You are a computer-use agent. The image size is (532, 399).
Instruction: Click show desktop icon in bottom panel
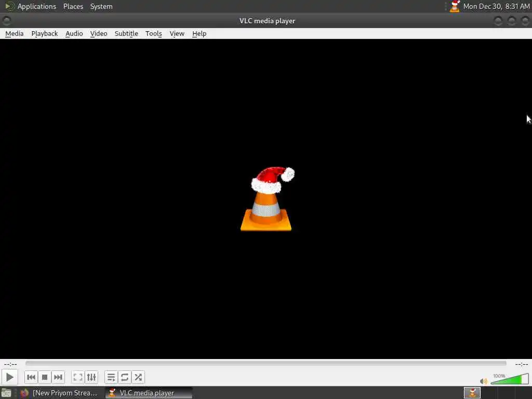point(6,393)
